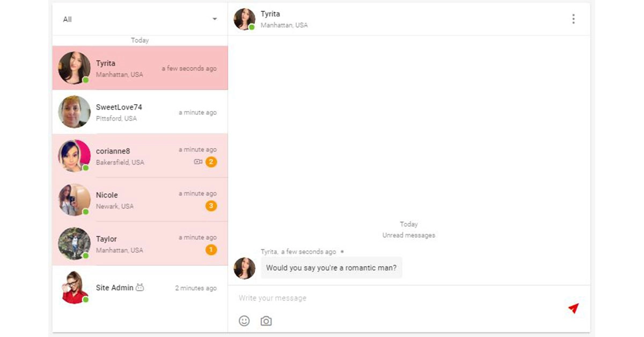Expand the three-dot menu in the chat header
This screenshot has width=644, height=337.
coord(573,19)
